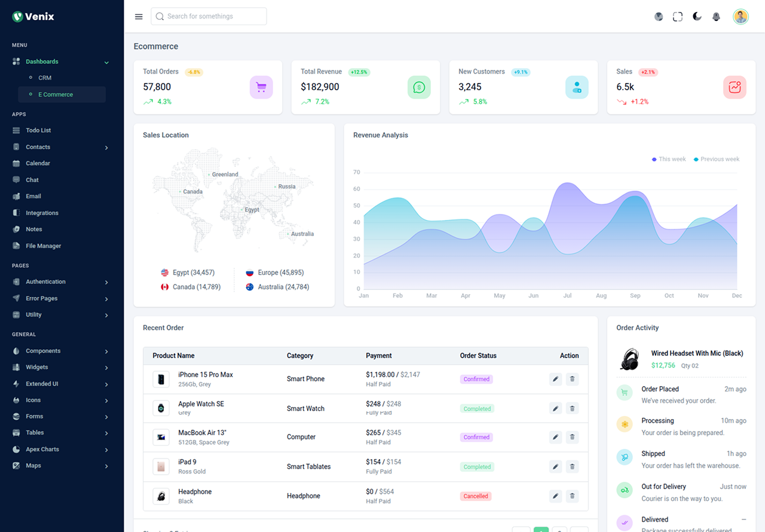Open the Tables sidebar menu item

tap(35, 433)
